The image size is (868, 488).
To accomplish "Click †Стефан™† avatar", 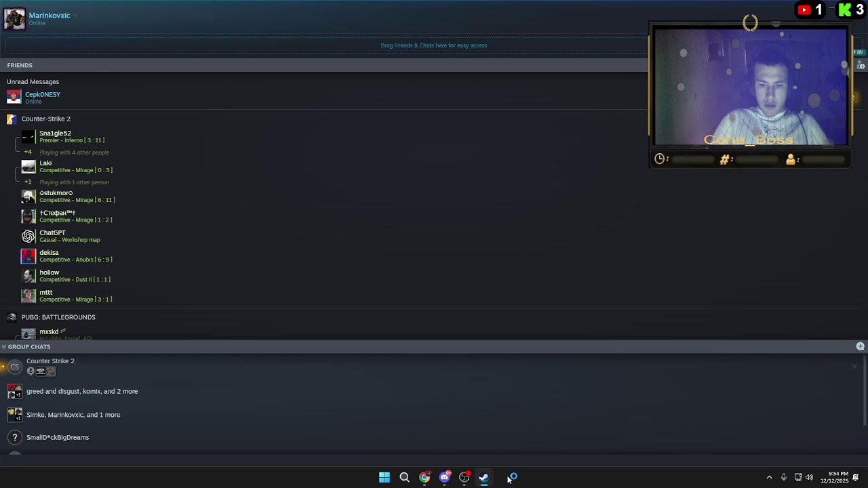I will click(28, 216).
